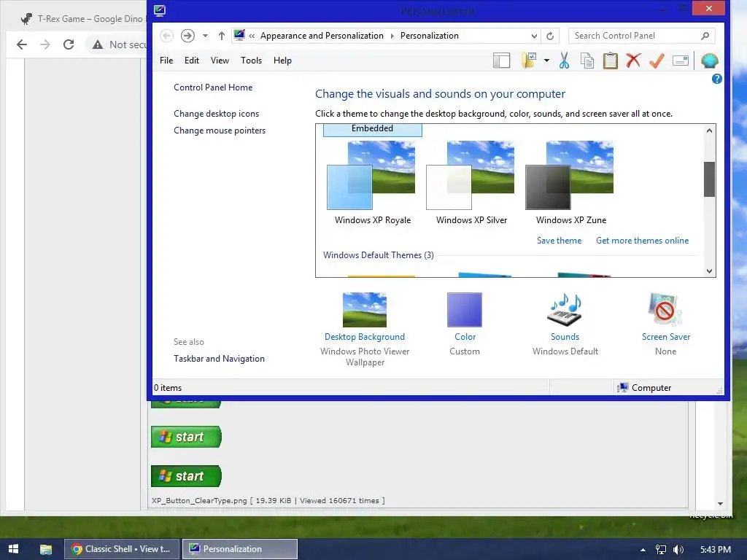The width and height of the screenshot is (747, 560).
Task: Open the Edit menu
Action: tap(192, 61)
